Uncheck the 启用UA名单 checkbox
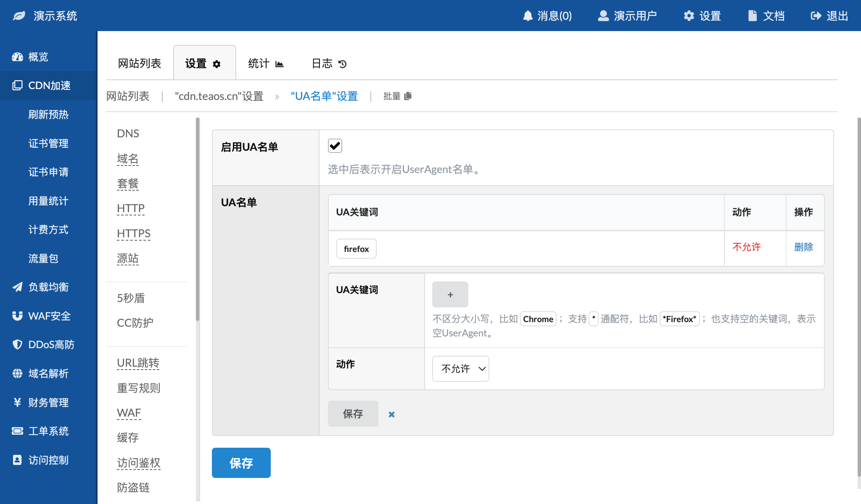861x504 pixels. [x=335, y=146]
